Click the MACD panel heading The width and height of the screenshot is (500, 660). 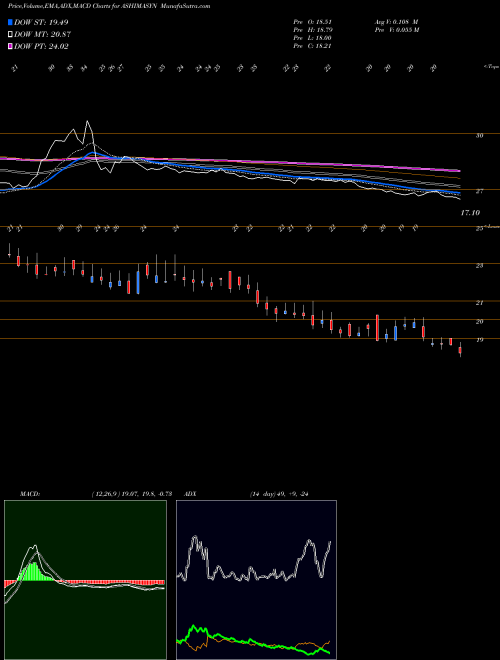(x=29, y=494)
